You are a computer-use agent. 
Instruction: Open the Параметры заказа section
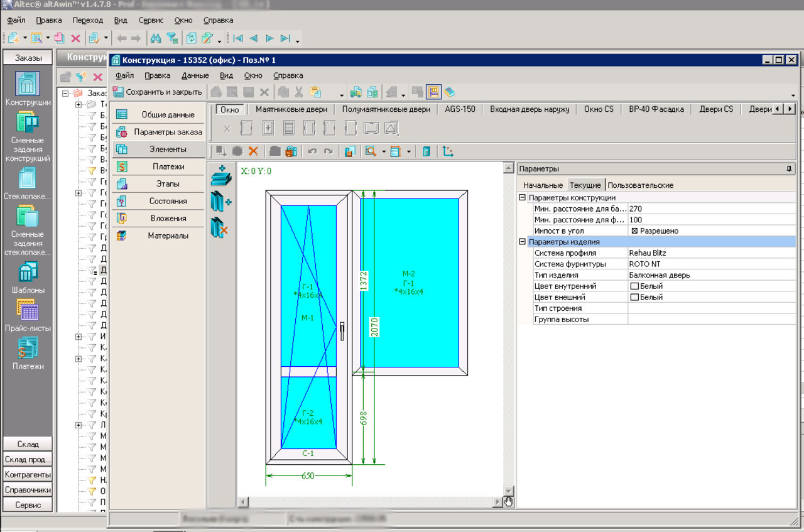pyautogui.click(x=159, y=132)
